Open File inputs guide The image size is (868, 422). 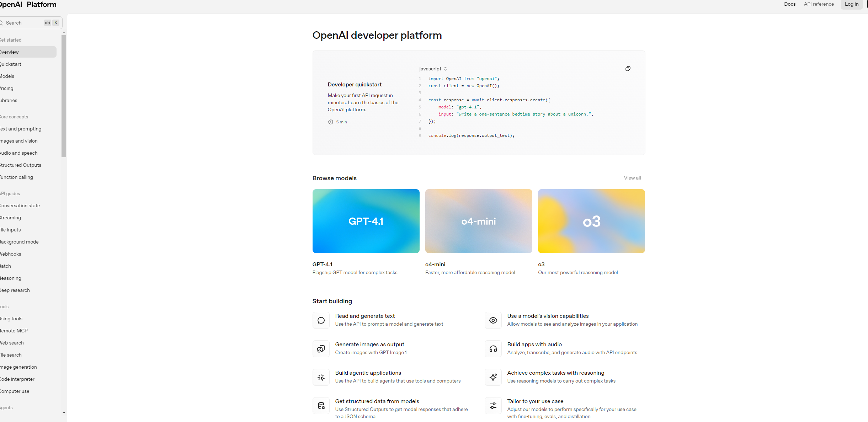[28, 230]
